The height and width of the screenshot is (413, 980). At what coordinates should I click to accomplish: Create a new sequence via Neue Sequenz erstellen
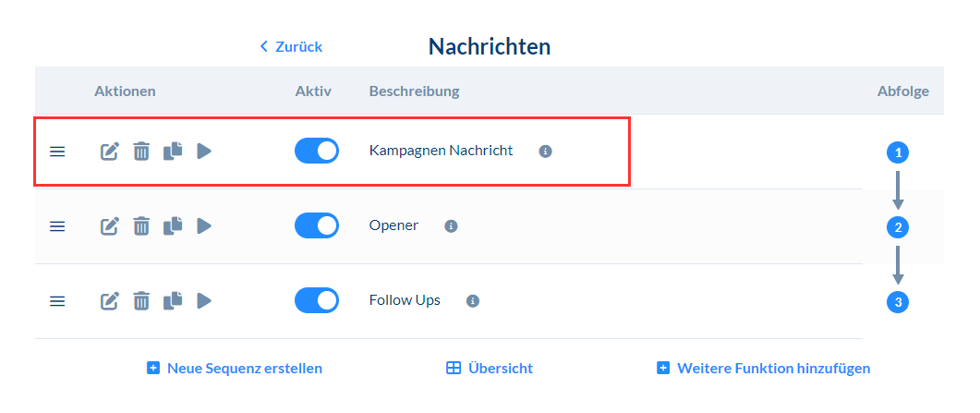tap(235, 368)
